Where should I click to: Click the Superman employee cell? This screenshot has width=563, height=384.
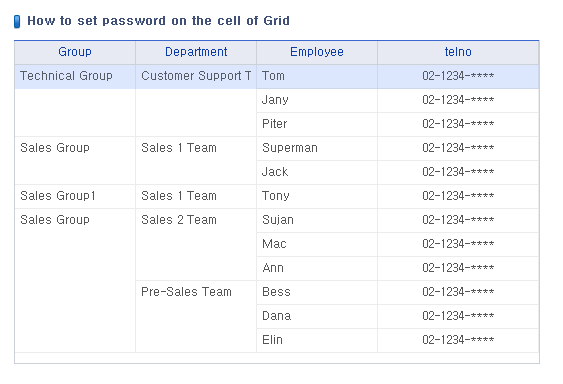[317, 148]
